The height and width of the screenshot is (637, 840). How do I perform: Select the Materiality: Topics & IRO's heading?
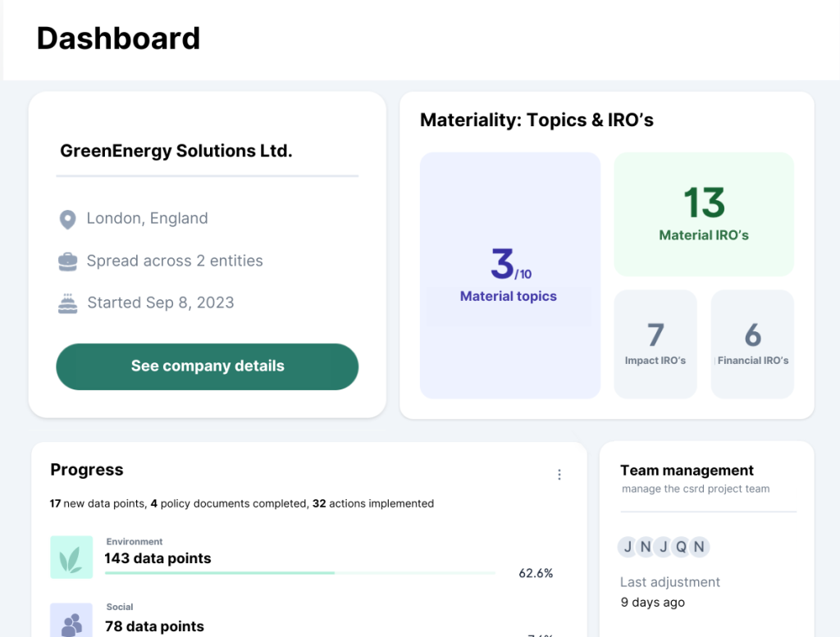[537, 120]
